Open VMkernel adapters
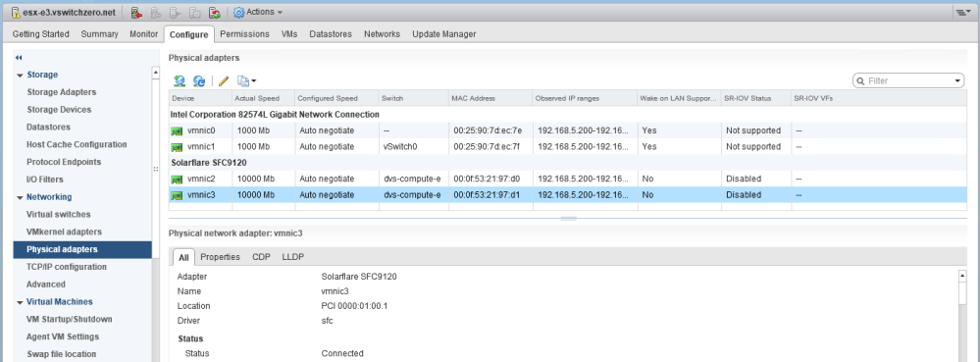This screenshot has height=362, width=980. tap(64, 232)
